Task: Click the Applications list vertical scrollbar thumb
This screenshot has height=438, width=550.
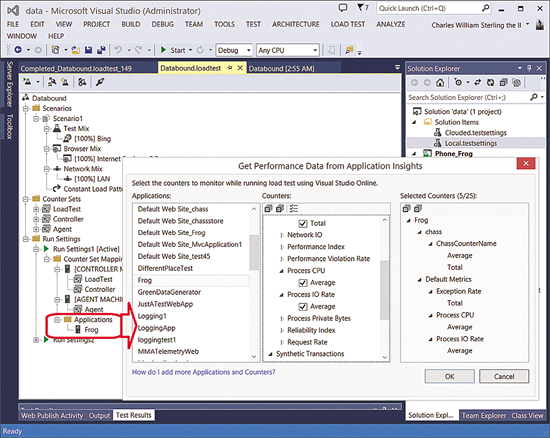Action: pyautogui.click(x=254, y=252)
